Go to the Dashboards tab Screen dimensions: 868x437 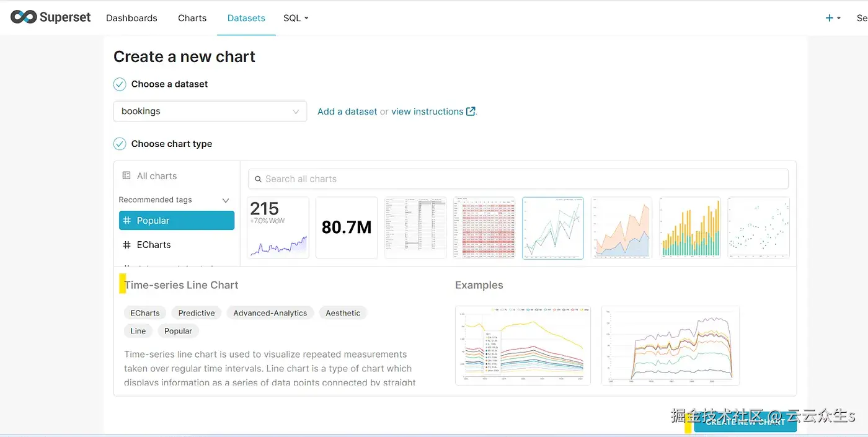click(131, 18)
